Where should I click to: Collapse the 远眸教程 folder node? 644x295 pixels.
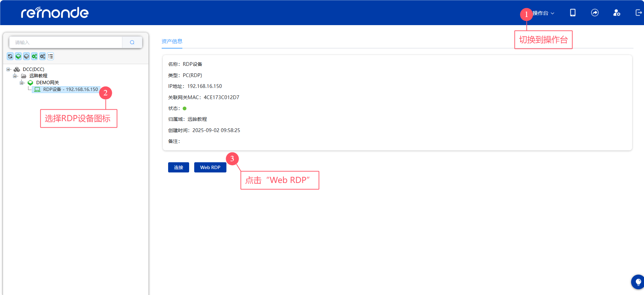pos(15,76)
